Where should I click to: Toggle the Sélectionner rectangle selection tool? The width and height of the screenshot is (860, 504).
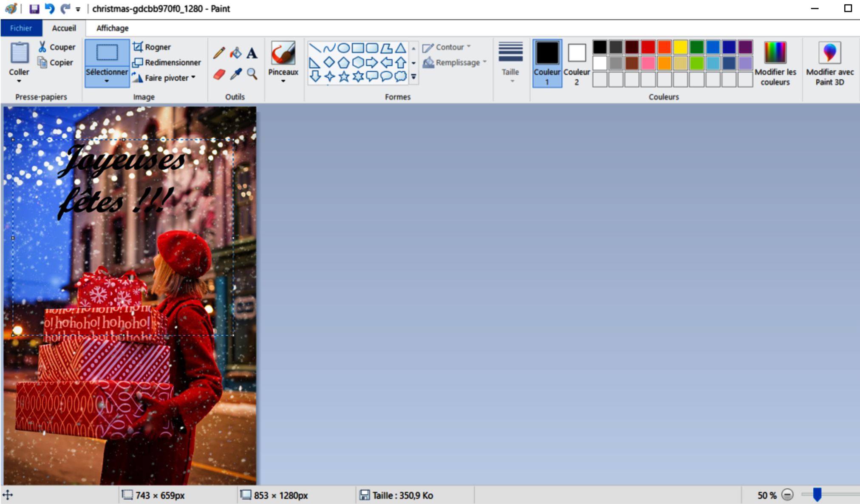click(107, 54)
